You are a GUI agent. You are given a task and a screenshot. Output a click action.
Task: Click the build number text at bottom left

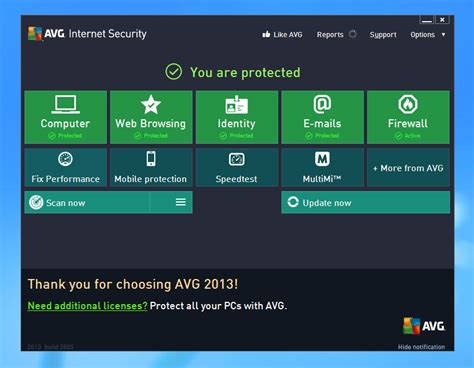(50, 347)
